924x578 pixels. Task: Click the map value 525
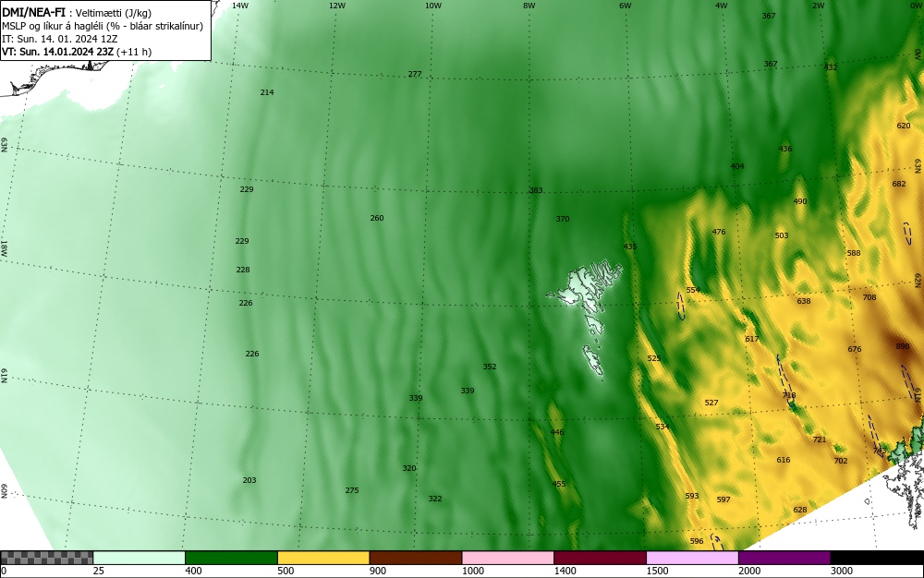(653, 358)
